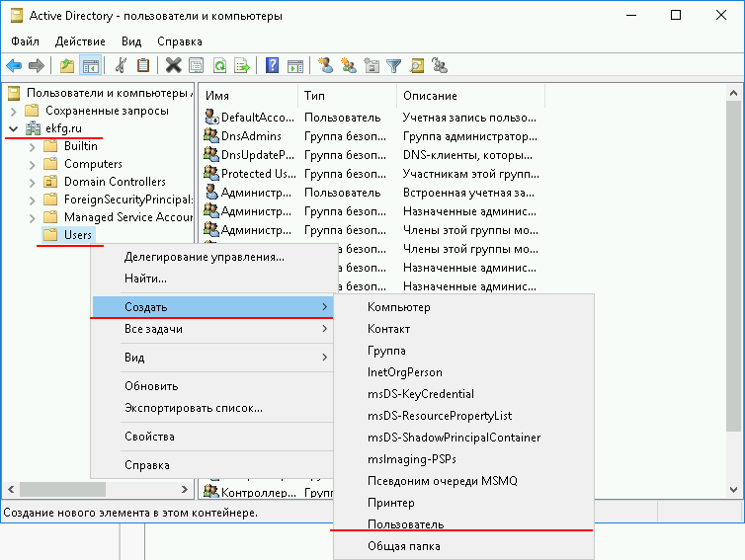Open the Файл menu

[x=25, y=41]
